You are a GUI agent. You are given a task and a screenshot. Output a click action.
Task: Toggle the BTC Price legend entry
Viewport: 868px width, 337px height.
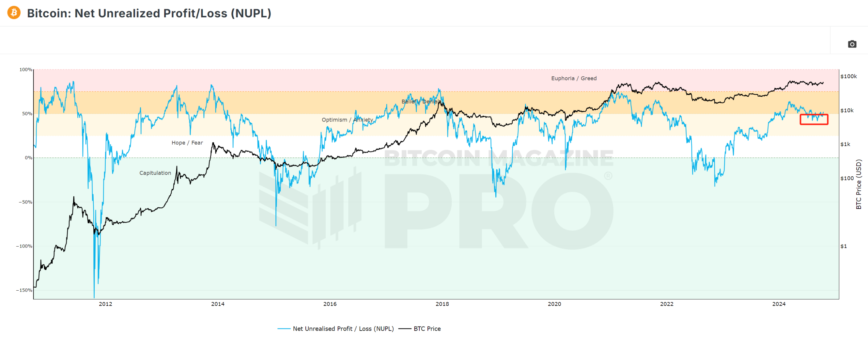(427, 329)
